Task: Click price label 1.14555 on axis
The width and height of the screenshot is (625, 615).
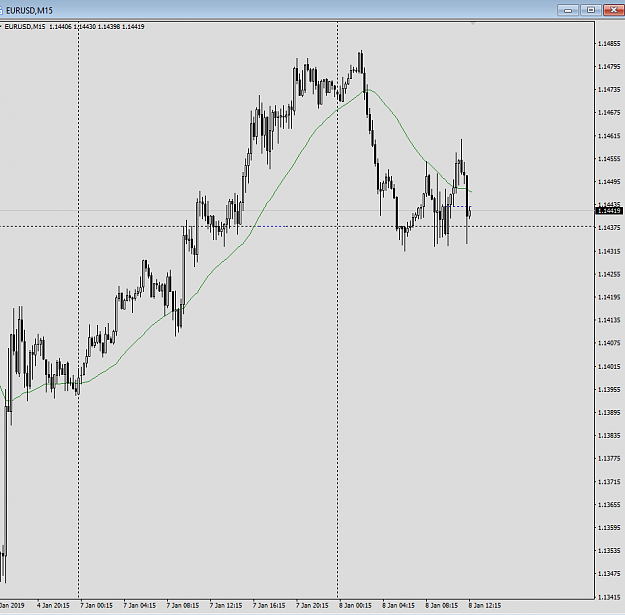Action: tap(609, 159)
